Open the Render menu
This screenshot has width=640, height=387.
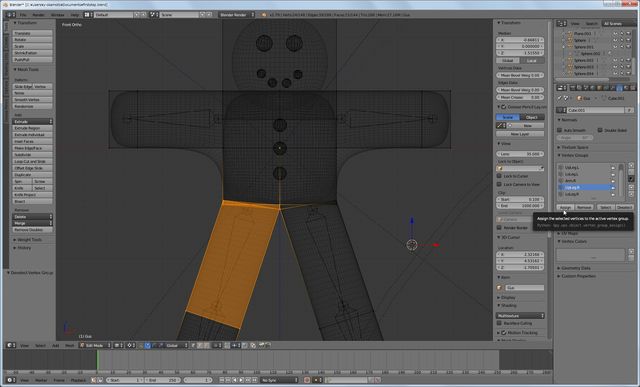38,15
